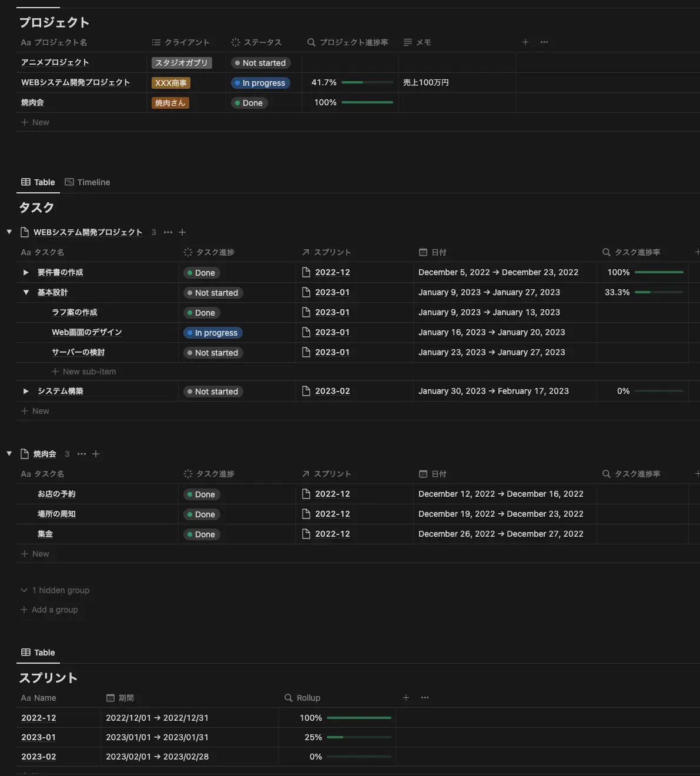This screenshot has width=700, height=776.
Task: Add property column in プロジェクト table header
Action: tap(525, 42)
